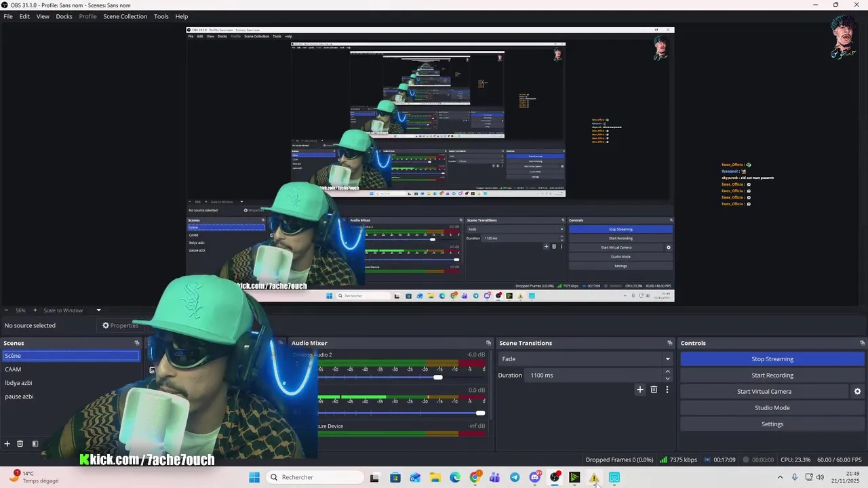
Task: Click the bitrate signal bars icon in status bar
Action: coord(663,460)
